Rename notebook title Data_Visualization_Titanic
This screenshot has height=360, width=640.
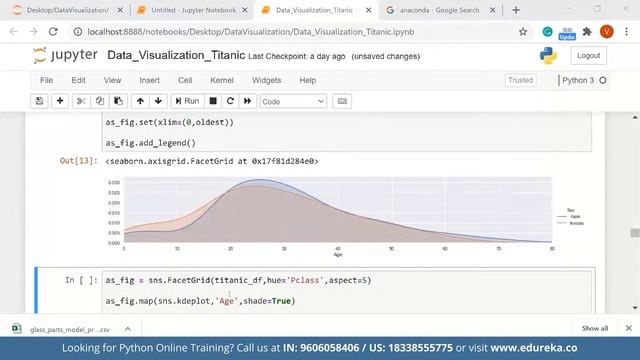(x=176, y=56)
